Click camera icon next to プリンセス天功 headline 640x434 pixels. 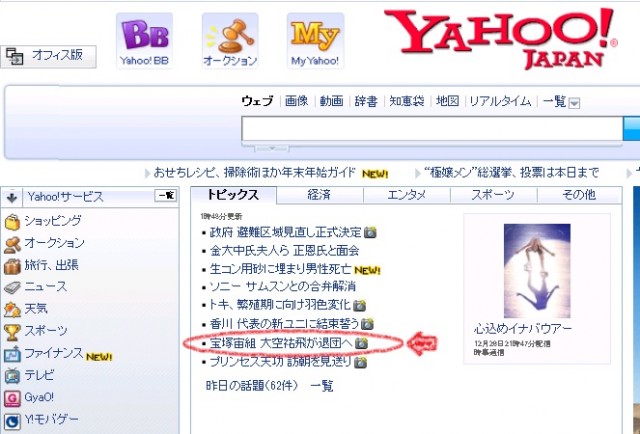coord(360,362)
